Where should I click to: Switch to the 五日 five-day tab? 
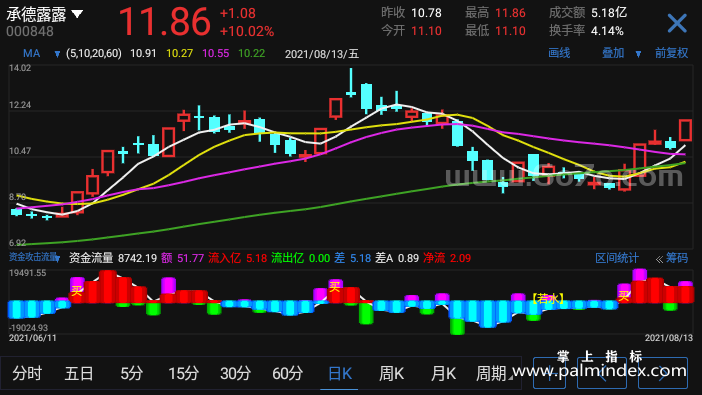(x=79, y=373)
